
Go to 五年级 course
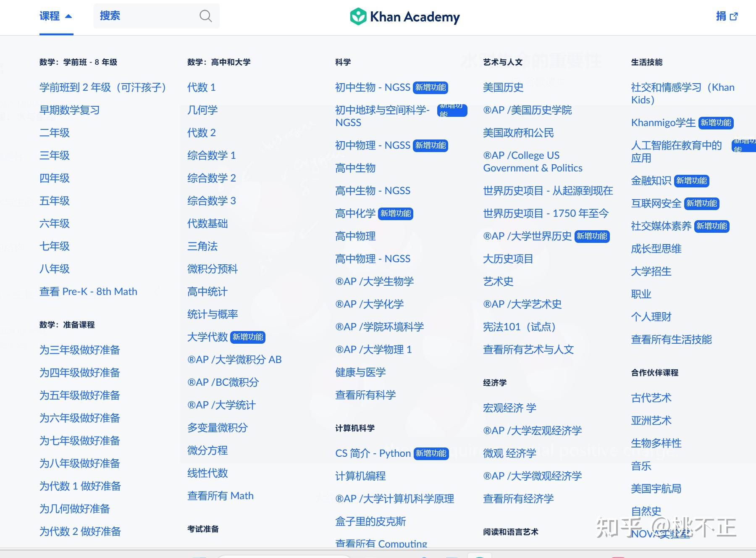(x=55, y=201)
